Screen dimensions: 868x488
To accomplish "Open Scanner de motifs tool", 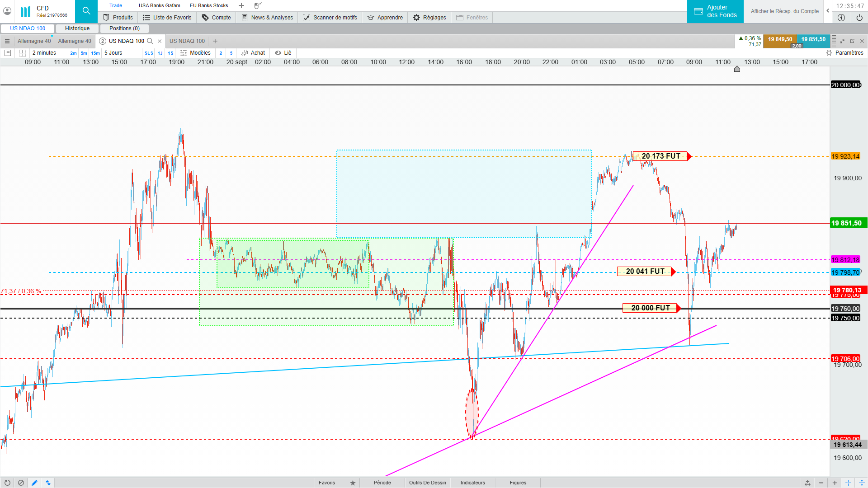I will coord(330,18).
